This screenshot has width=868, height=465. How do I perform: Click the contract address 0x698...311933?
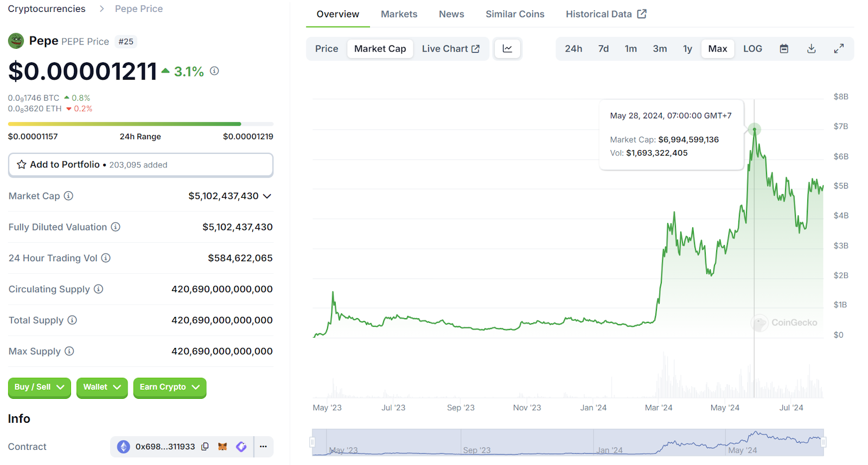pyautogui.click(x=165, y=447)
